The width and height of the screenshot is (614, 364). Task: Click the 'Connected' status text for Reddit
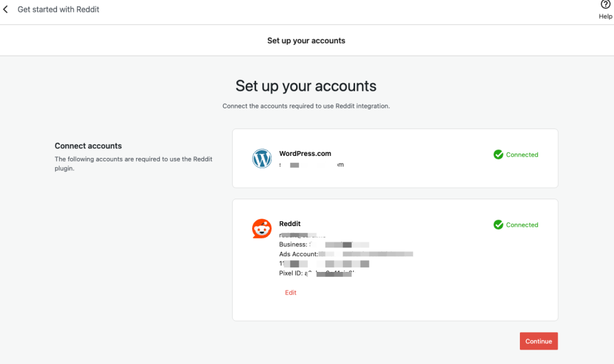click(x=522, y=225)
